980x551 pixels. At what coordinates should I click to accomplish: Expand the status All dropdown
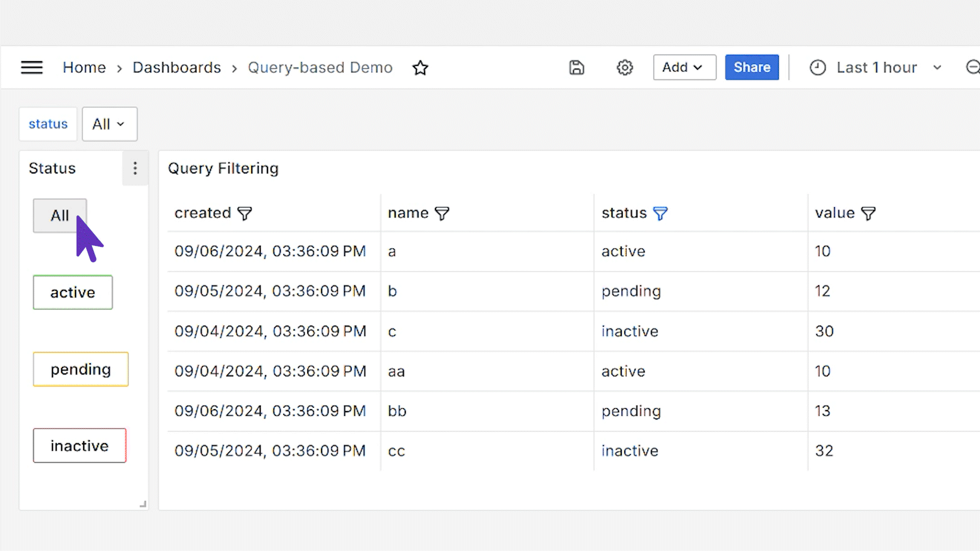coord(108,123)
